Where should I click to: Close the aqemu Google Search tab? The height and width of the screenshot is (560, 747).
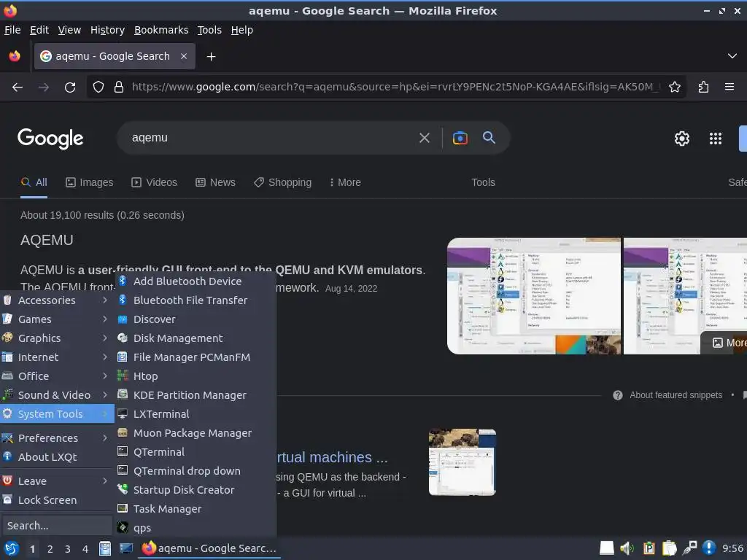pos(184,56)
